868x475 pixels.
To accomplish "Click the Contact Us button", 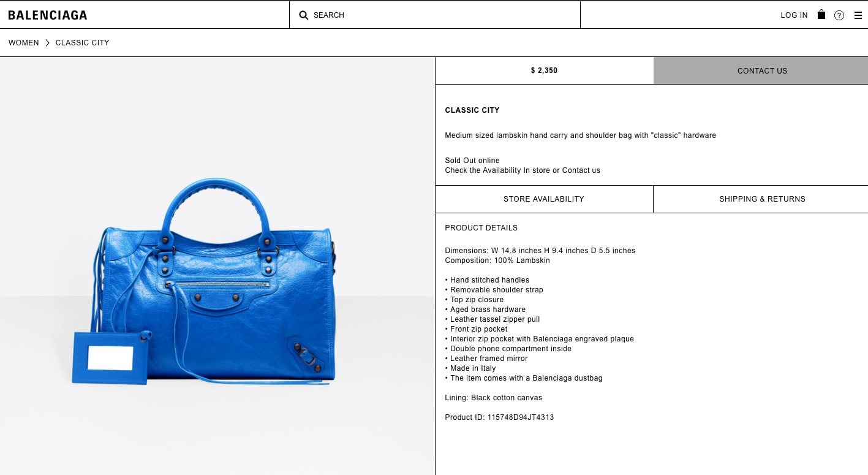I will click(761, 70).
